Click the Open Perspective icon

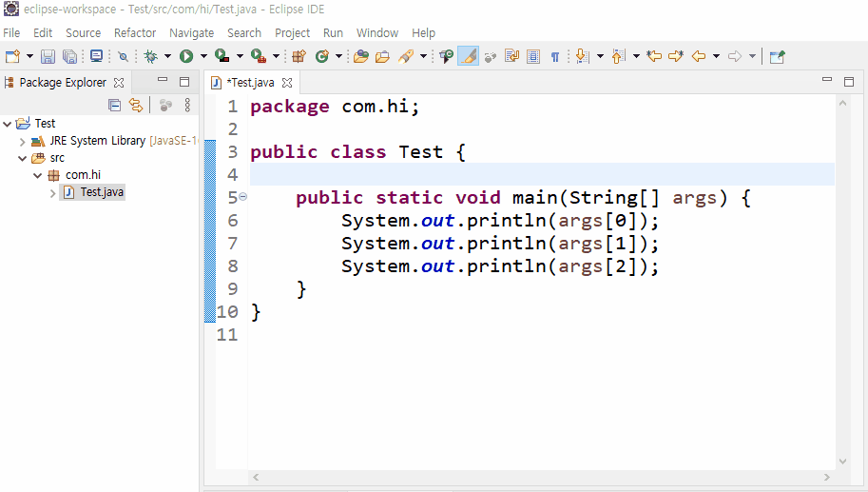click(778, 56)
